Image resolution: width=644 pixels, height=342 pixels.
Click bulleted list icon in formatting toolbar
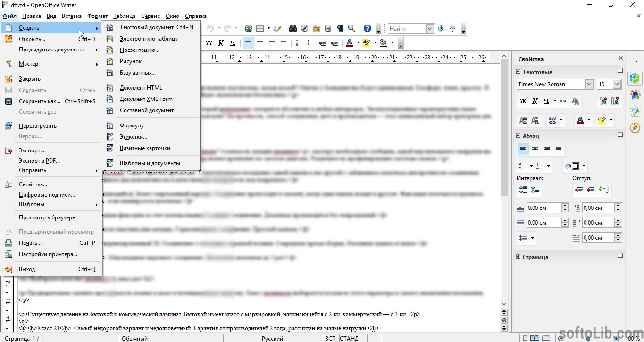tap(311, 43)
